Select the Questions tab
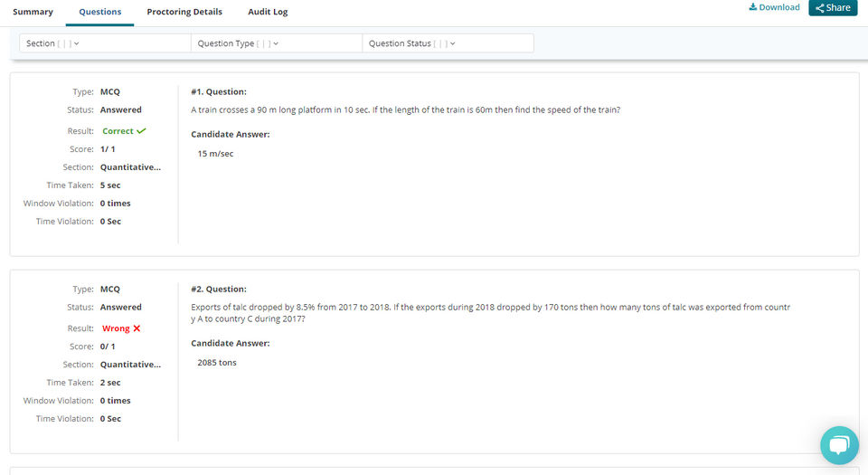 [x=99, y=12]
